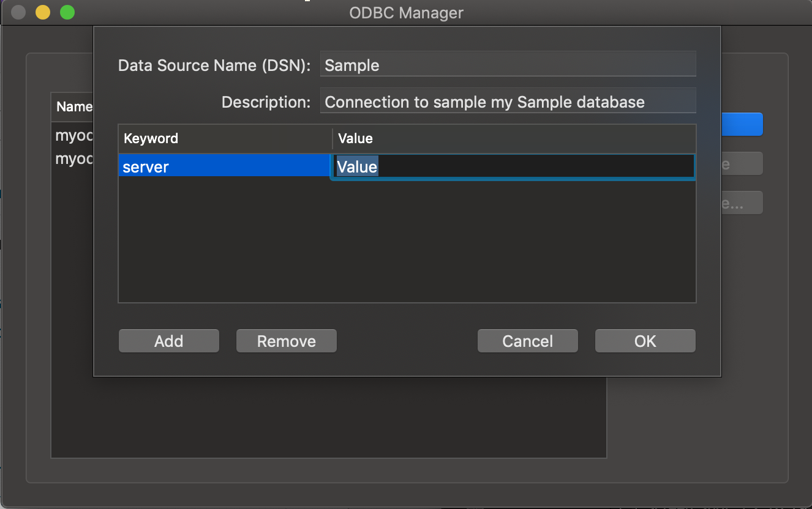Viewport: 812px width, 509px height.
Task: Click the Name column header in background list
Action: tap(73, 106)
